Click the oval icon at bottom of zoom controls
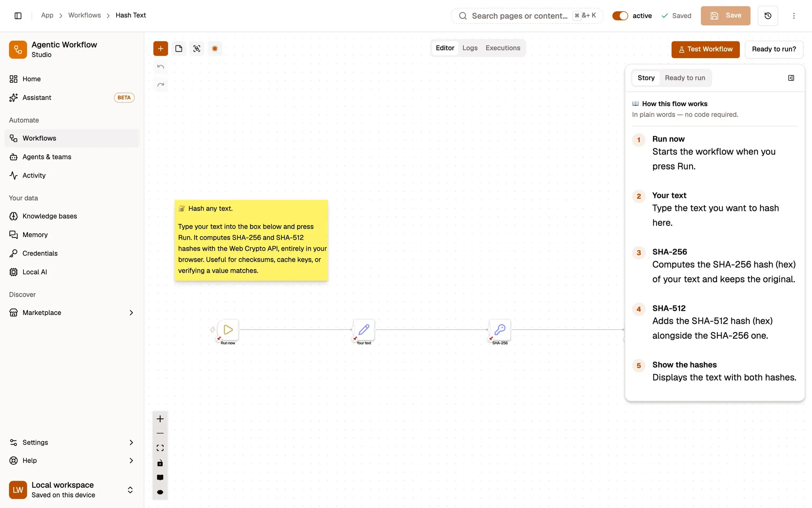Image resolution: width=812 pixels, height=508 pixels. [x=160, y=492]
